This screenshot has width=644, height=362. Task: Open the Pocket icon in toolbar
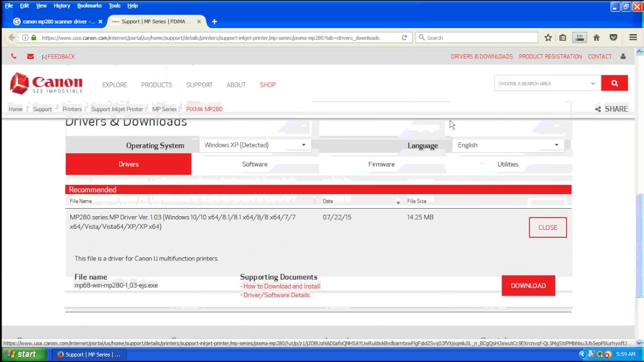click(x=613, y=38)
